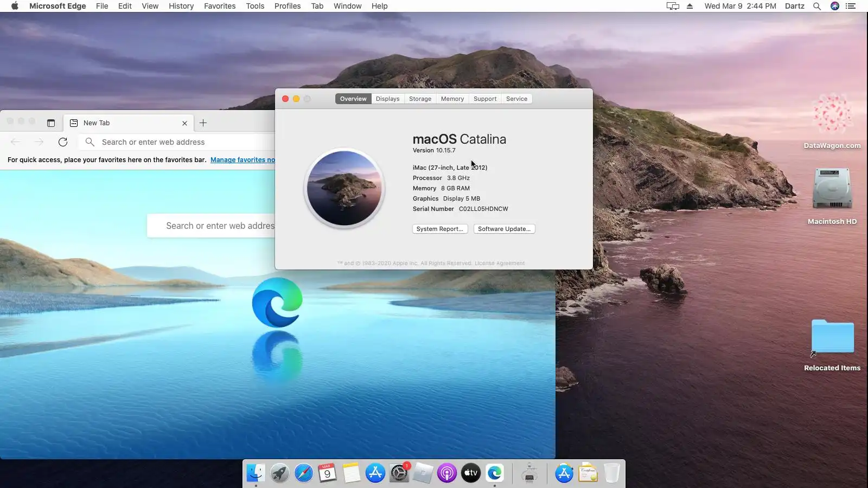Open Finder from the Dock
The image size is (868, 488).
point(256,473)
